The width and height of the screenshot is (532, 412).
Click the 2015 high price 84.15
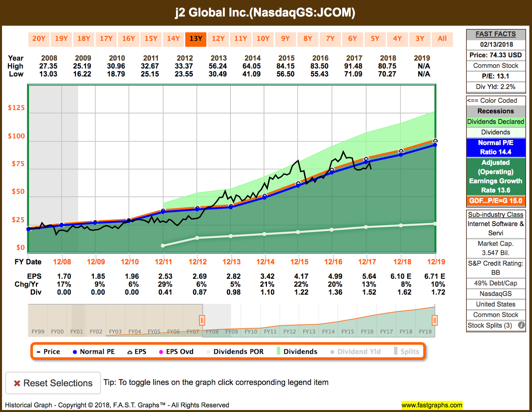pyautogui.click(x=286, y=66)
